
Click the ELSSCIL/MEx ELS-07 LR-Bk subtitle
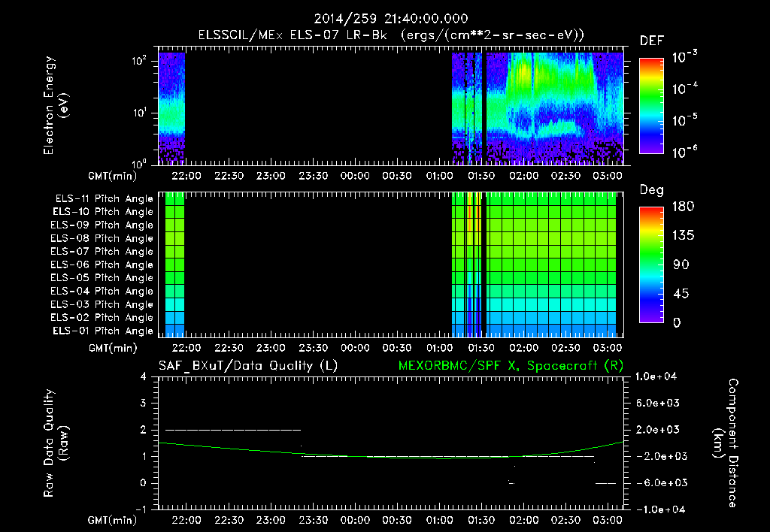(293, 35)
